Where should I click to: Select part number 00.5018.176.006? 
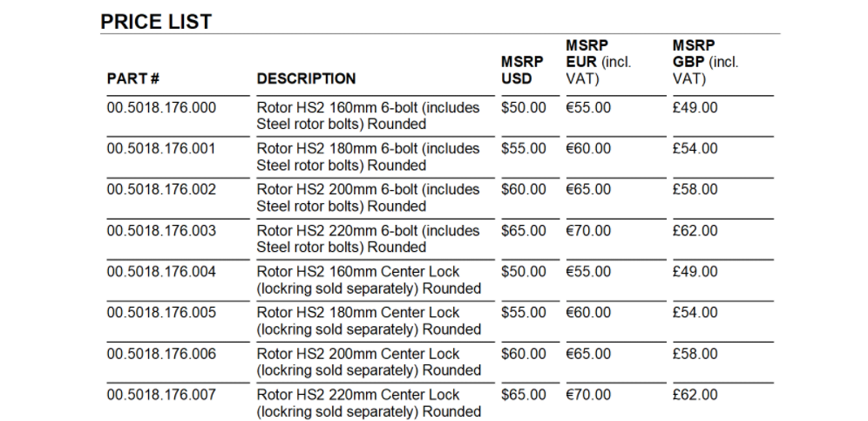click(x=161, y=354)
